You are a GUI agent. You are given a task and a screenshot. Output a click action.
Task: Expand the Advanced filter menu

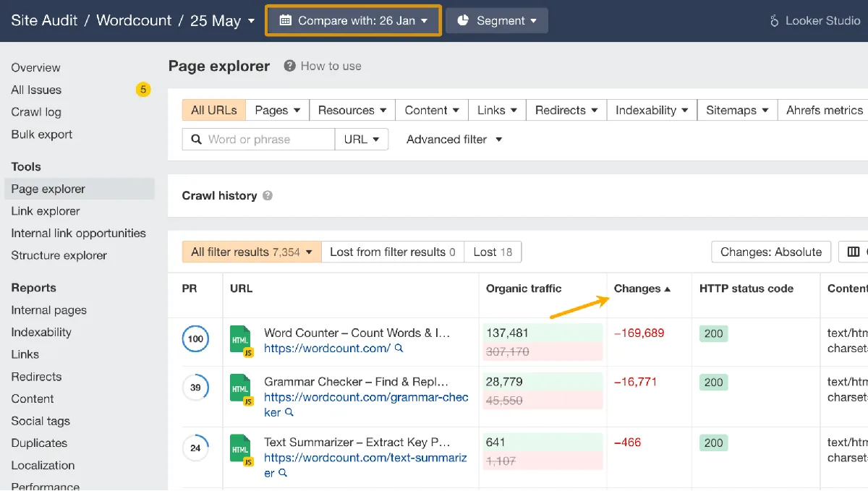tap(454, 140)
